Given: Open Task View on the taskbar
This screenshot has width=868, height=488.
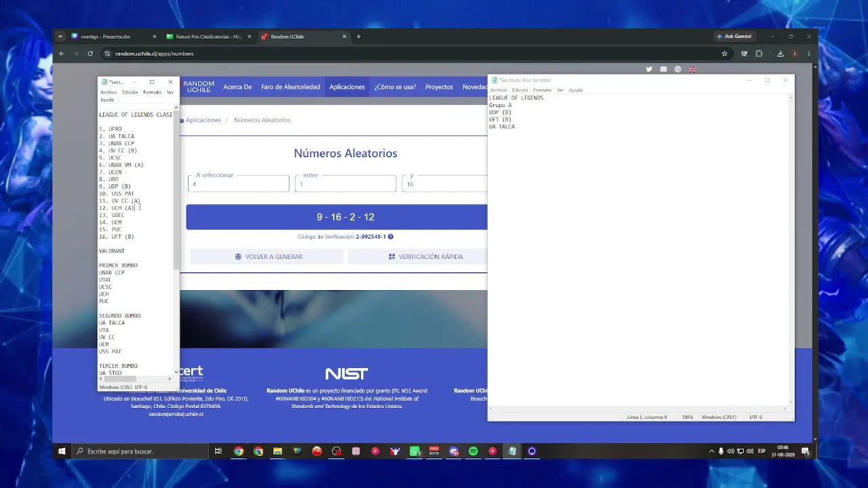Looking at the screenshot, I should click(218, 451).
